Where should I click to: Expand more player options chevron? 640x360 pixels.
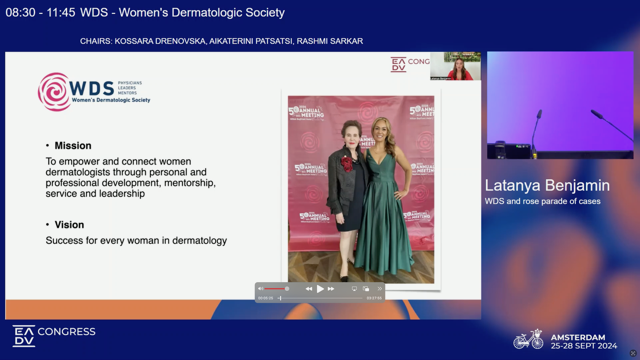[x=380, y=289]
